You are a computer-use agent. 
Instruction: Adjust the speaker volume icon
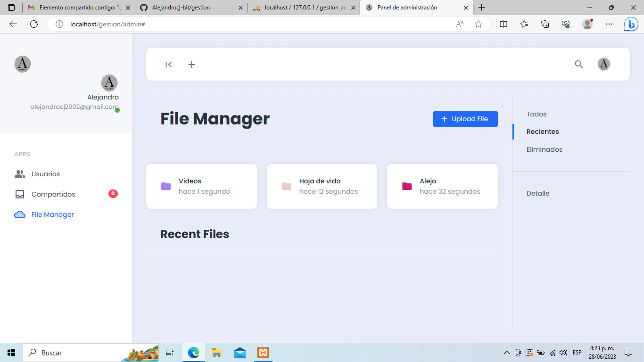tap(563, 352)
